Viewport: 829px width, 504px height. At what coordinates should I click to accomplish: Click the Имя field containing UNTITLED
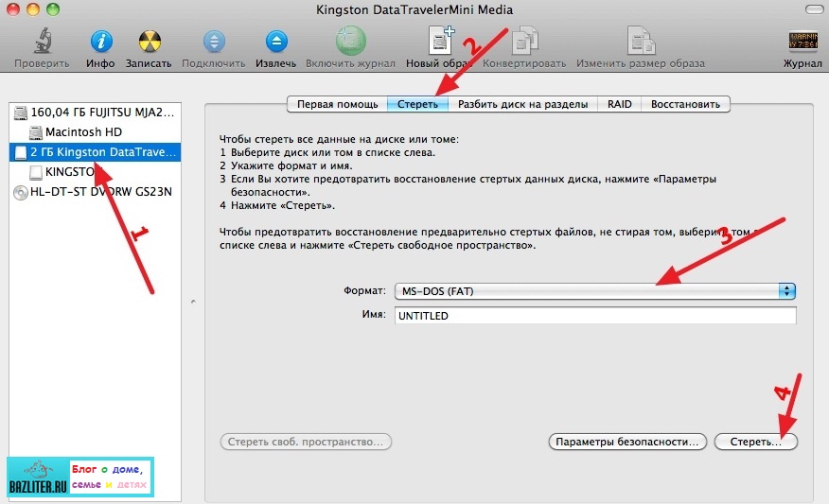point(595,316)
